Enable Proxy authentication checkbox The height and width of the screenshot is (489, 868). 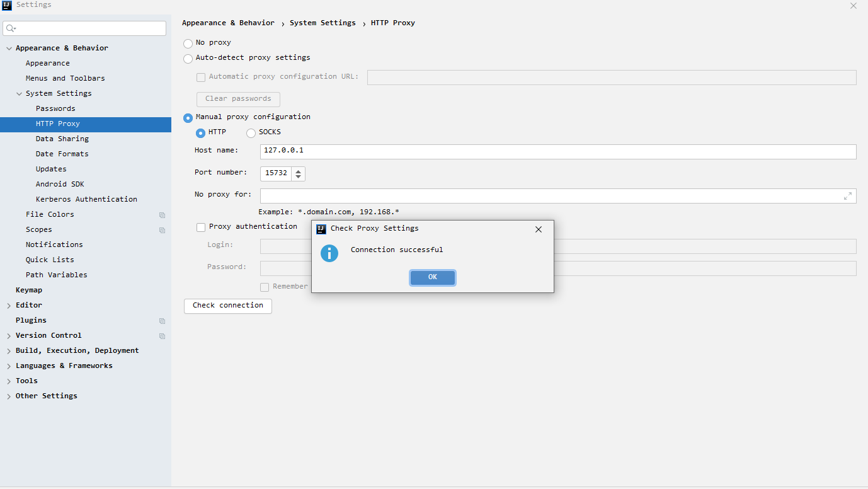[x=201, y=227]
